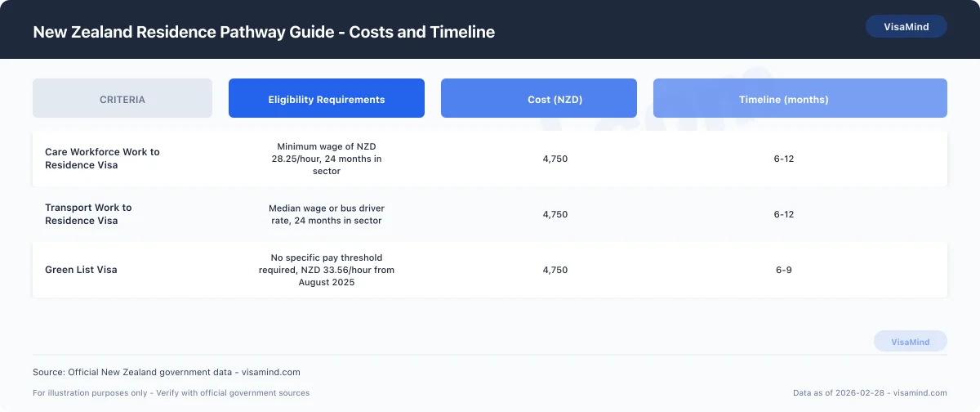
Task: Click 'Median wage or bus driver rate' cell
Action: click(327, 214)
